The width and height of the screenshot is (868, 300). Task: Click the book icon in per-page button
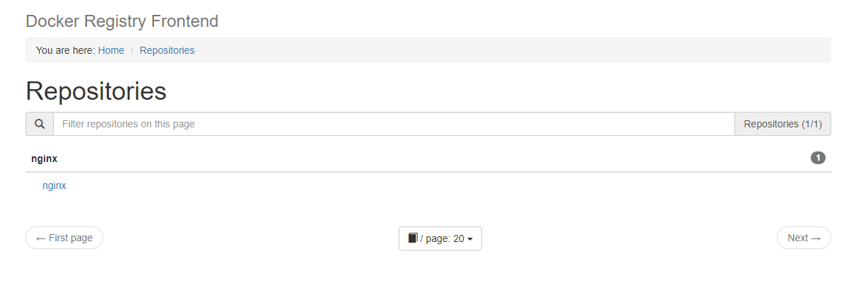(413, 238)
